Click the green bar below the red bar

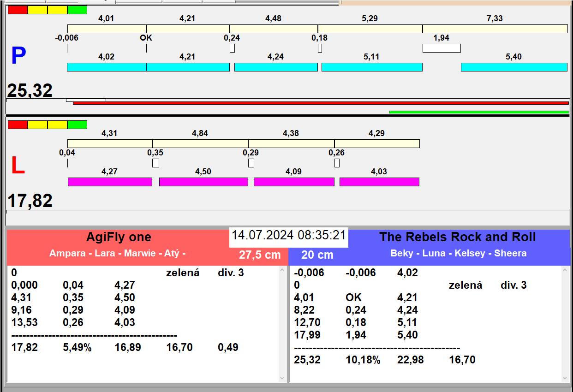(478, 112)
